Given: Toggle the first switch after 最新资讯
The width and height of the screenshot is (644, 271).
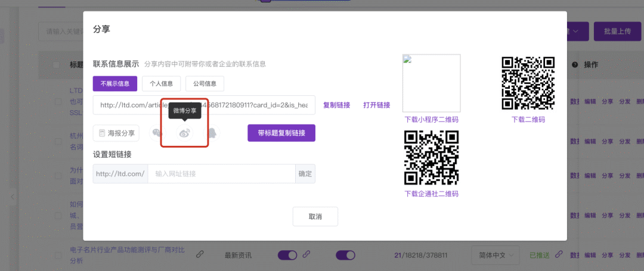Looking at the screenshot, I should point(287,255).
